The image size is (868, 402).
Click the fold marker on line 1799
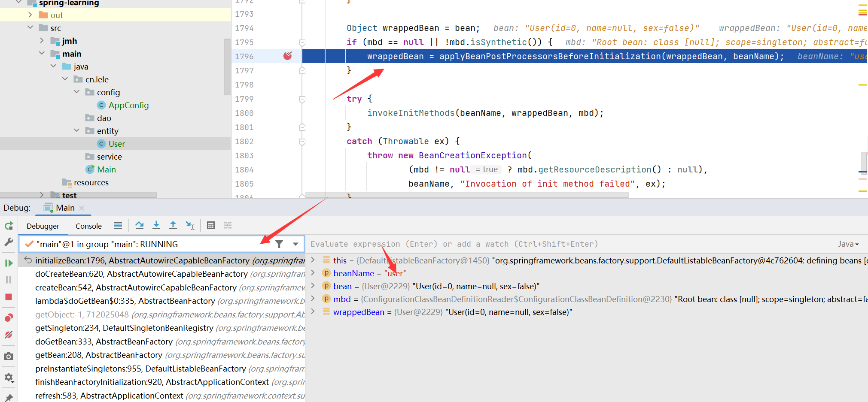302,99
